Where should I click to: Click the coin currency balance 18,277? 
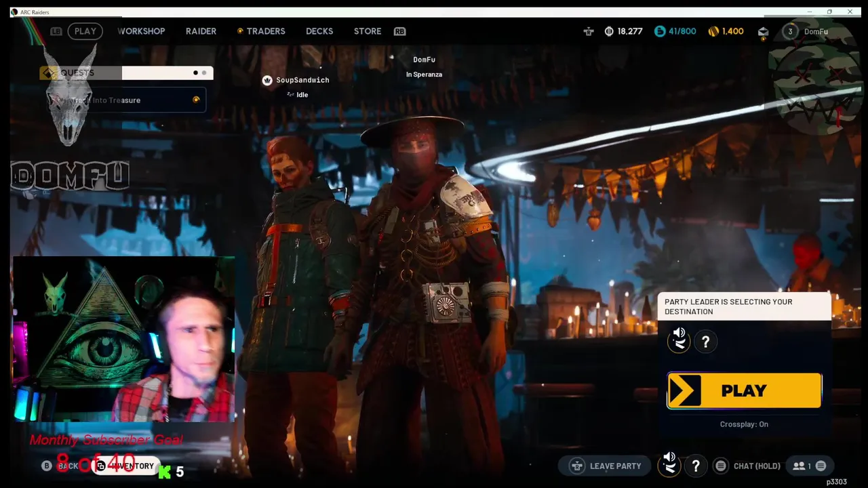623,31
